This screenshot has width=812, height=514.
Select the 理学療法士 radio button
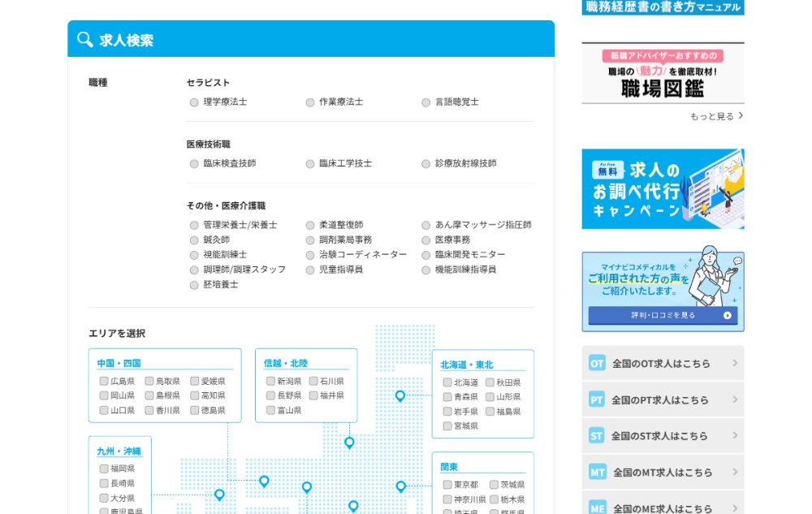(194, 102)
